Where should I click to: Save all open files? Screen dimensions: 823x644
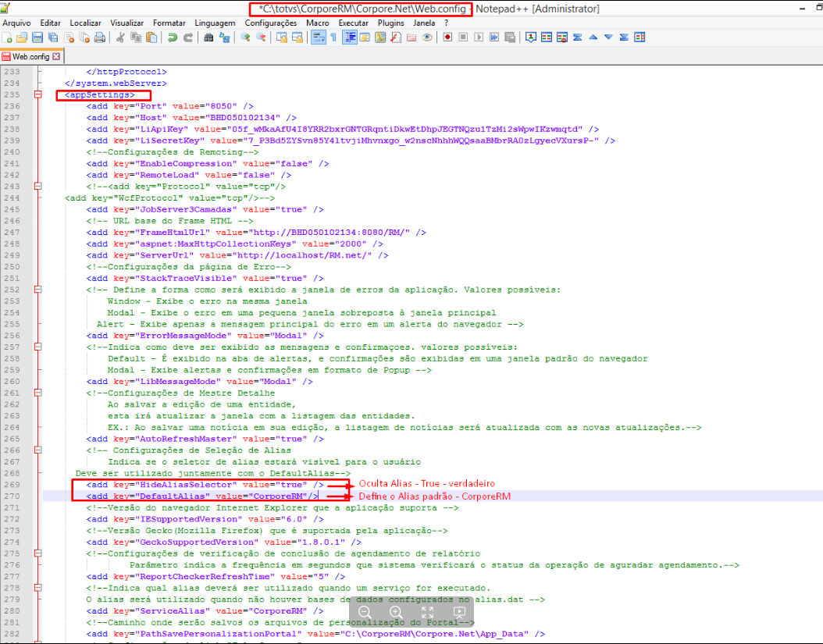click(53, 37)
